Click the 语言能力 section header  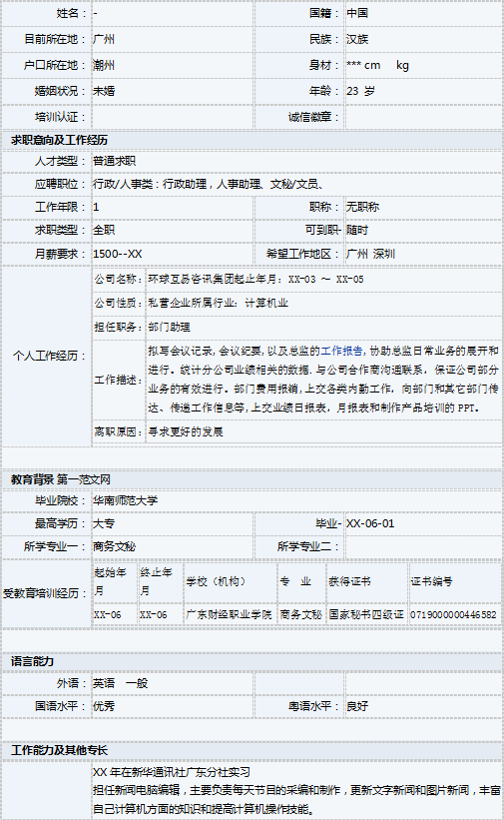[32, 661]
